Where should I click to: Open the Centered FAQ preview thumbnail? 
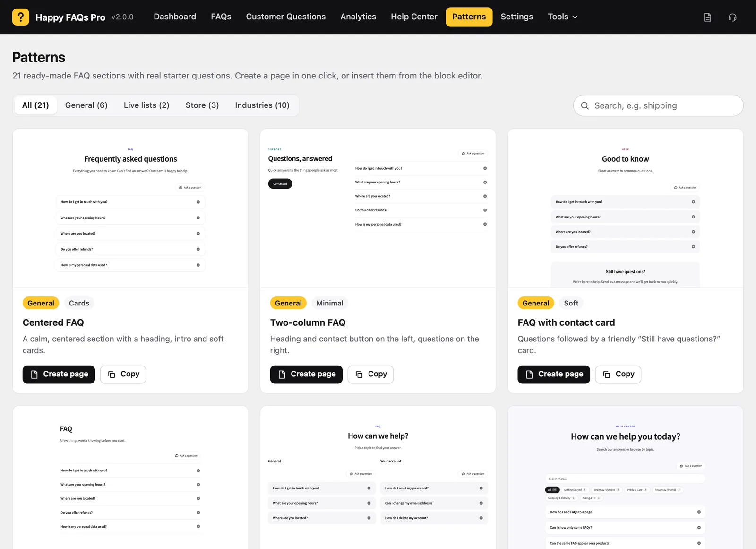point(130,208)
